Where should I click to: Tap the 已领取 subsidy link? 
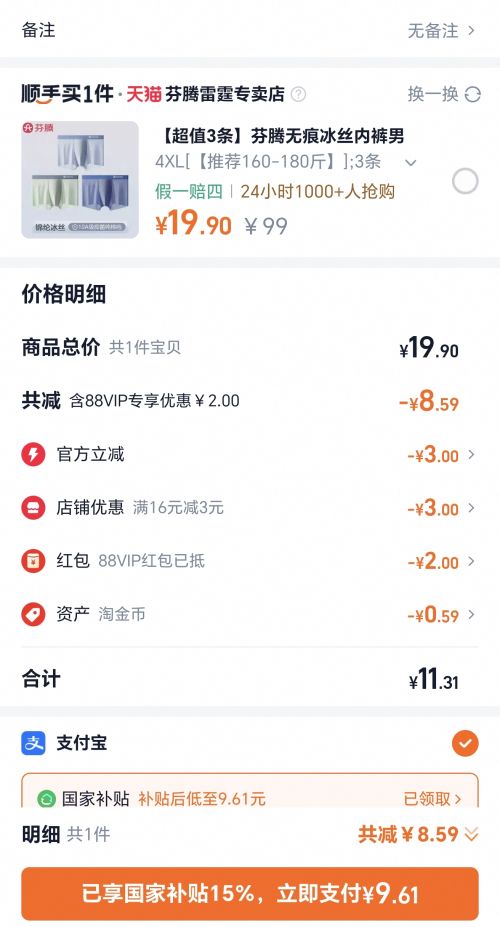click(433, 799)
